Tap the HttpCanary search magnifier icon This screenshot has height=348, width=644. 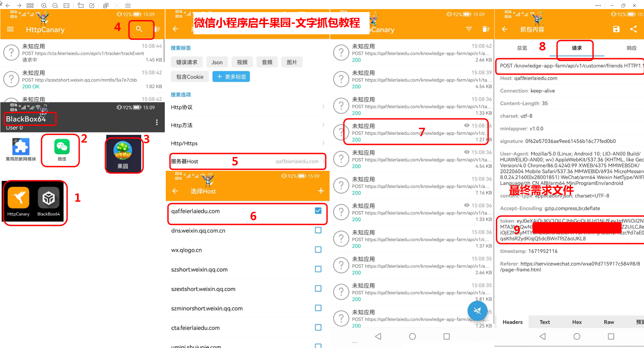pyautogui.click(x=139, y=29)
